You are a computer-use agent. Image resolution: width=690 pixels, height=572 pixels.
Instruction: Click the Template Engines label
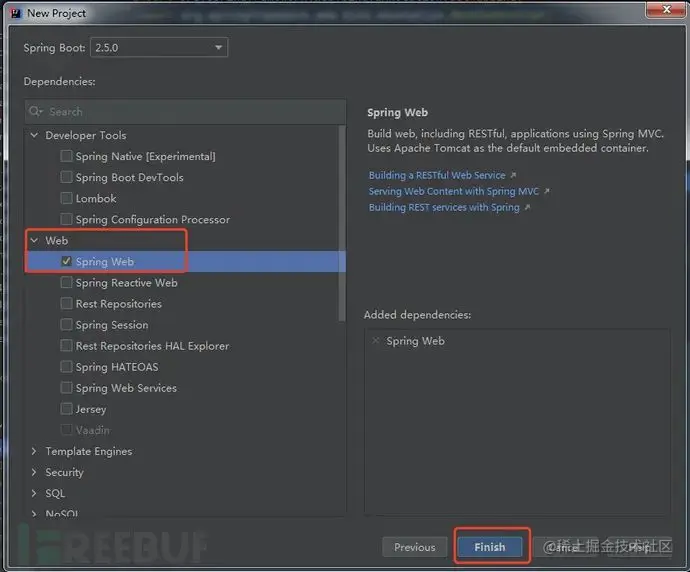pos(88,451)
